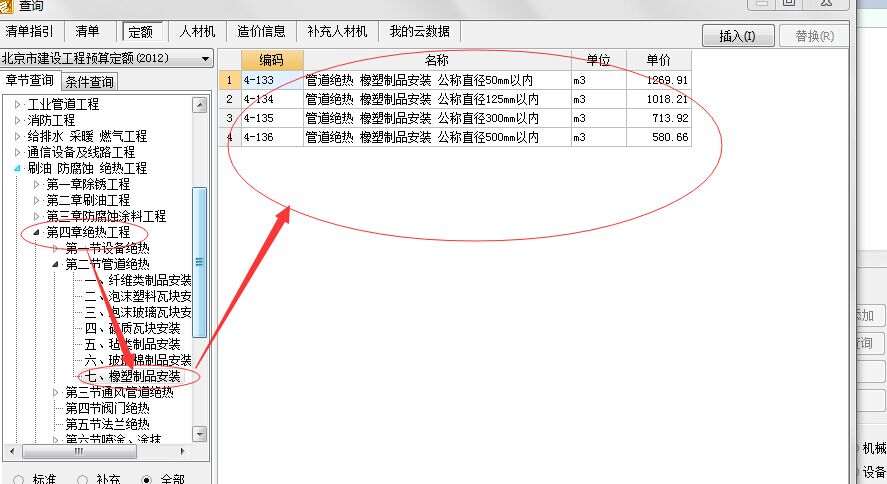
Task: Click the tree's vertical scrollbar thumb
Action: tap(199, 262)
